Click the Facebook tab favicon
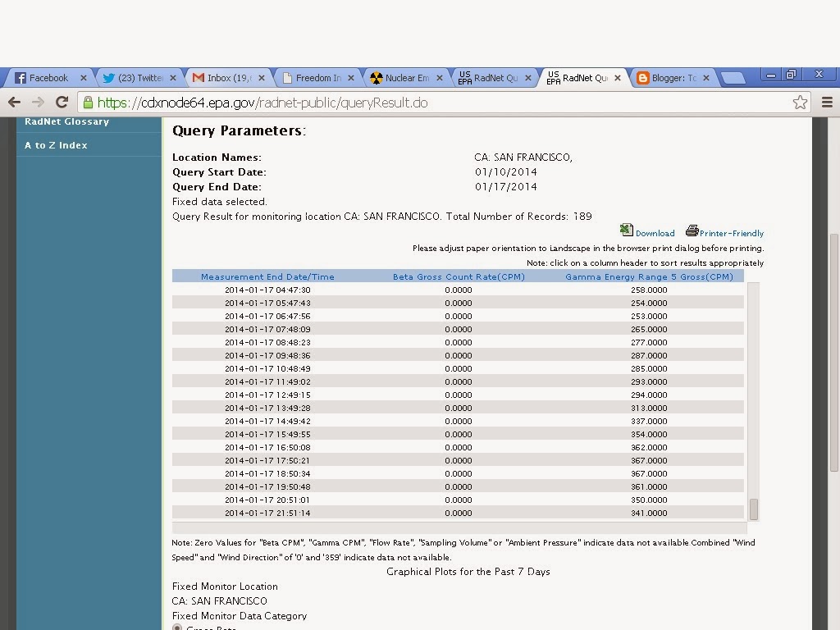Viewport: 840px width, 630px height. 21,78
